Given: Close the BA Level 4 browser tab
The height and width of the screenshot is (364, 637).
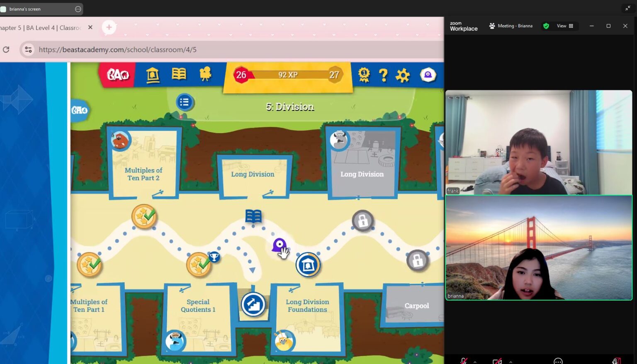Looking at the screenshot, I should click(90, 27).
